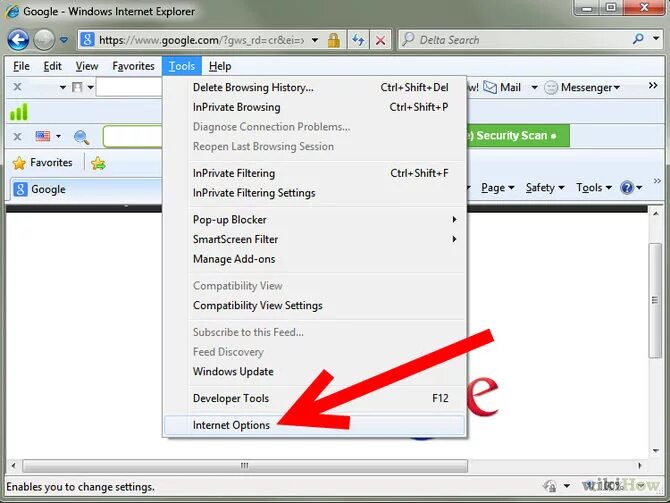The height and width of the screenshot is (503, 670).
Task: Select Windows Update
Action: pos(315,371)
